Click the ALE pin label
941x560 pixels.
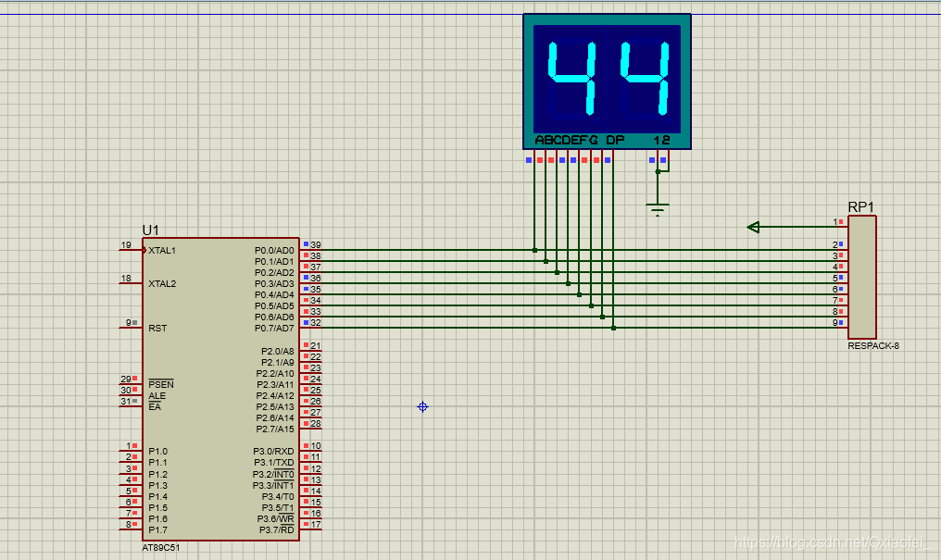coord(157,396)
